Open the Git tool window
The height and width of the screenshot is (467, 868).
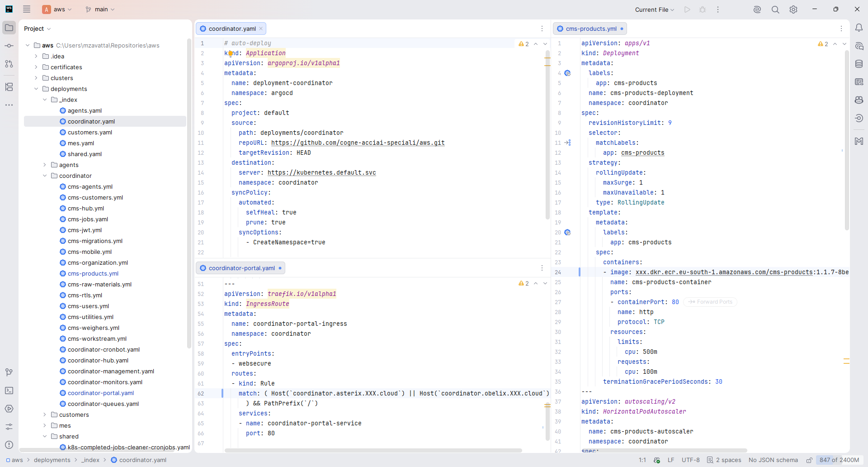click(x=9, y=372)
